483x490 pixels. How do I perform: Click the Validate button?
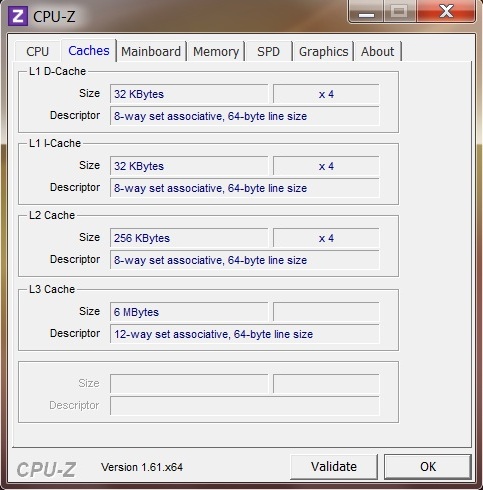click(334, 466)
